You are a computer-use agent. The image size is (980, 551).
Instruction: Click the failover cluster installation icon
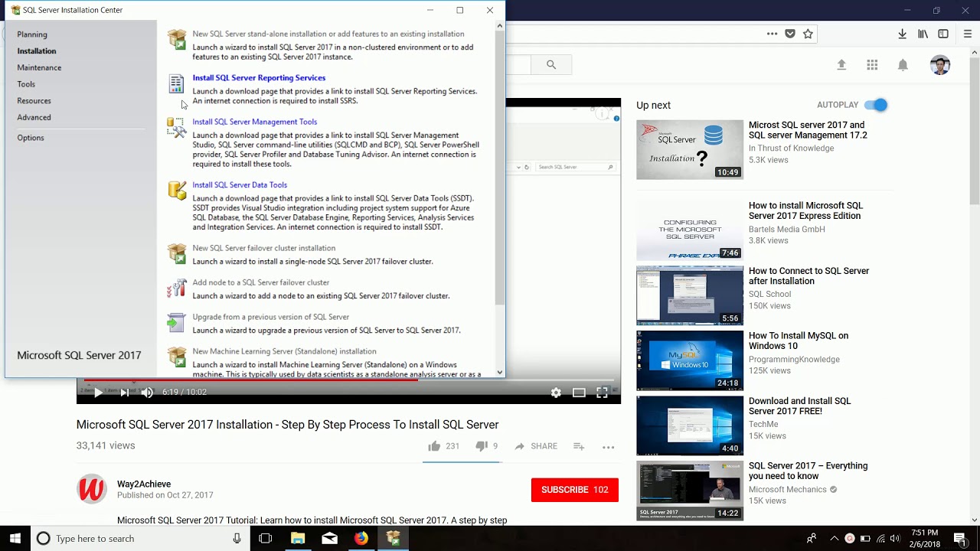(177, 253)
